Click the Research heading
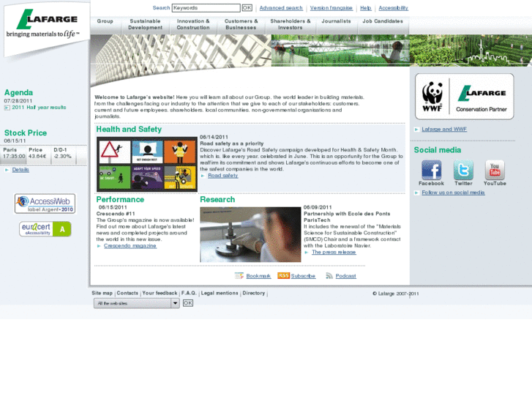The image size is (532, 399). click(217, 200)
